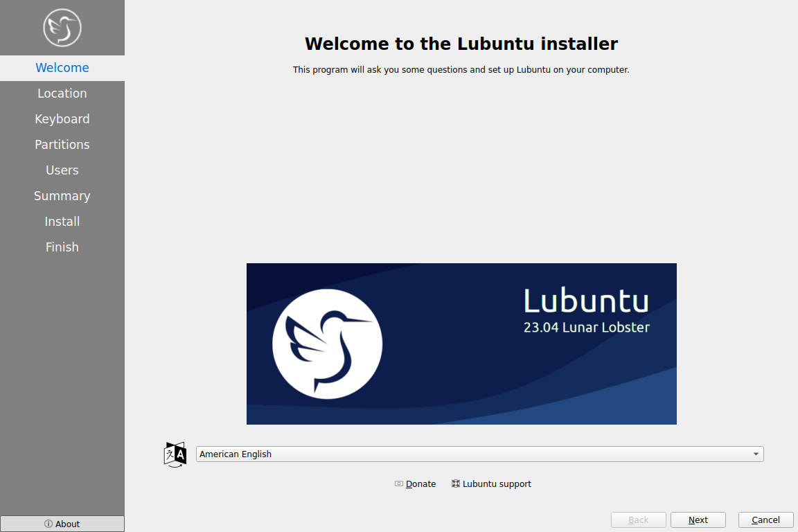Viewport: 798px width, 532px height.
Task: Select the Welcome step in sidebar
Action: coord(62,68)
